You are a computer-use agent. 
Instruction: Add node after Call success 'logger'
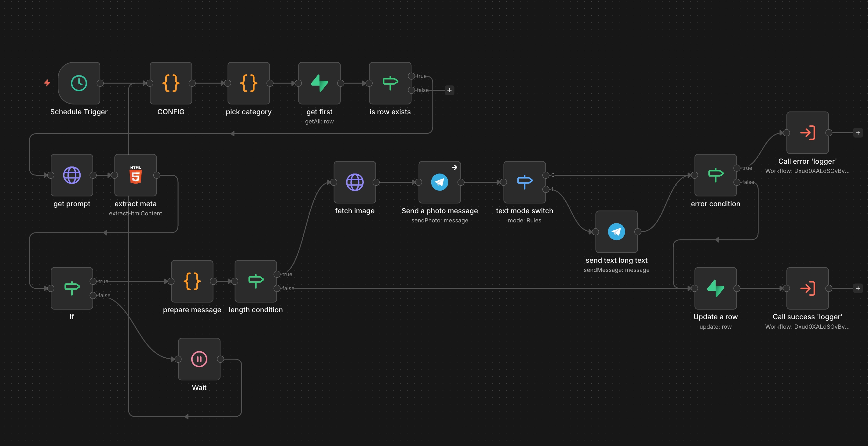pyautogui.click(x=858, y=288)
